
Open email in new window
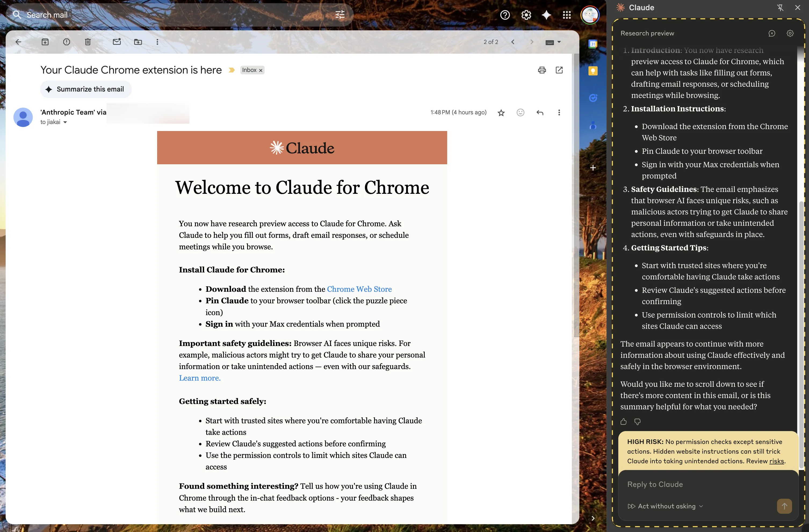559,70
